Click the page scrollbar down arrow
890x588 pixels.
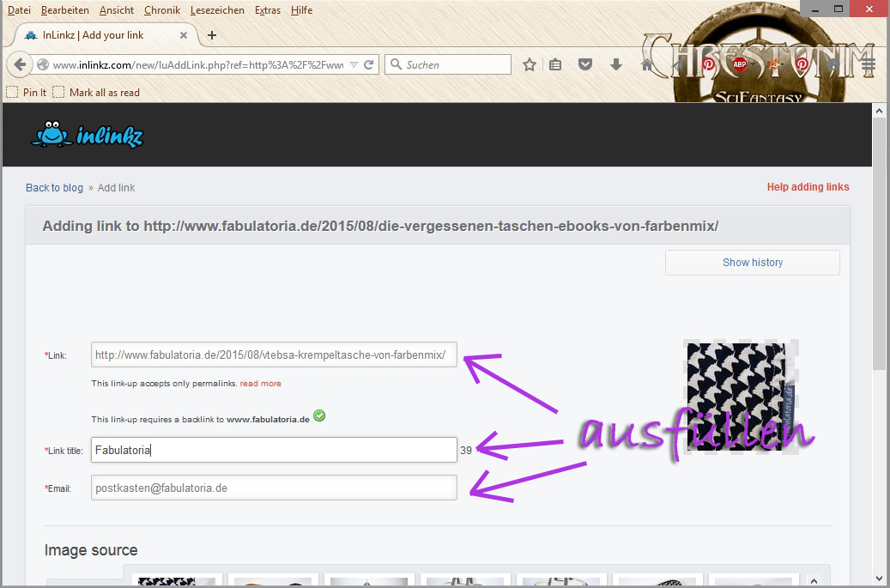click(879, 579)
